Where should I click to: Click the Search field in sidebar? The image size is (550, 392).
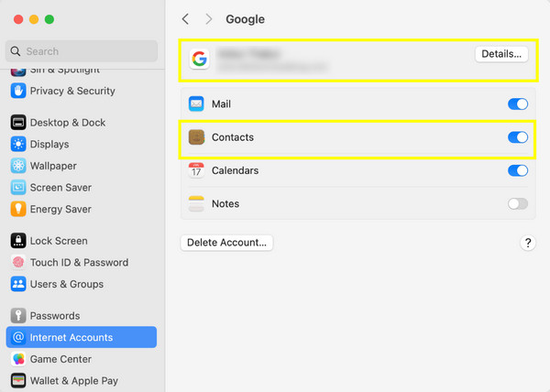(82, 51)
